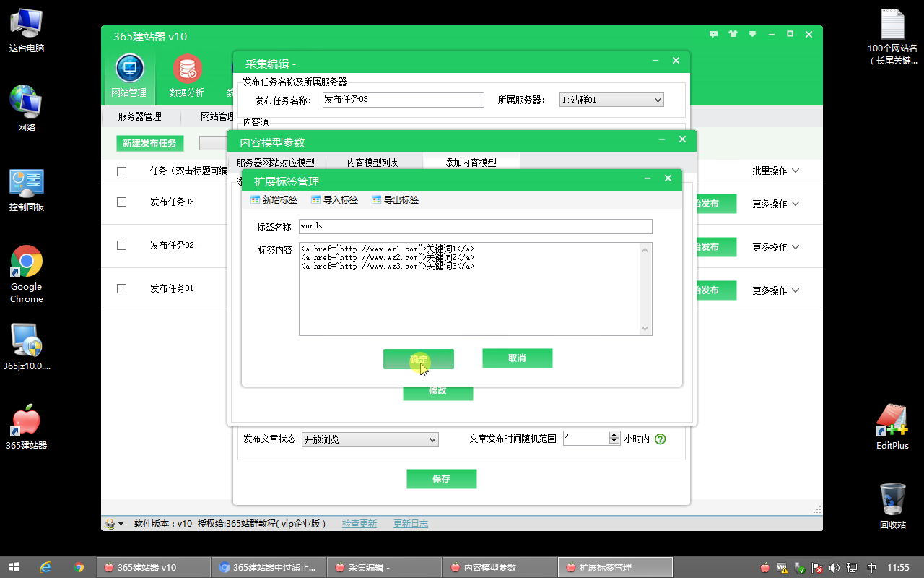
Task: Switch to 服务器网站对应模型 tab
Action: [276, 163]
